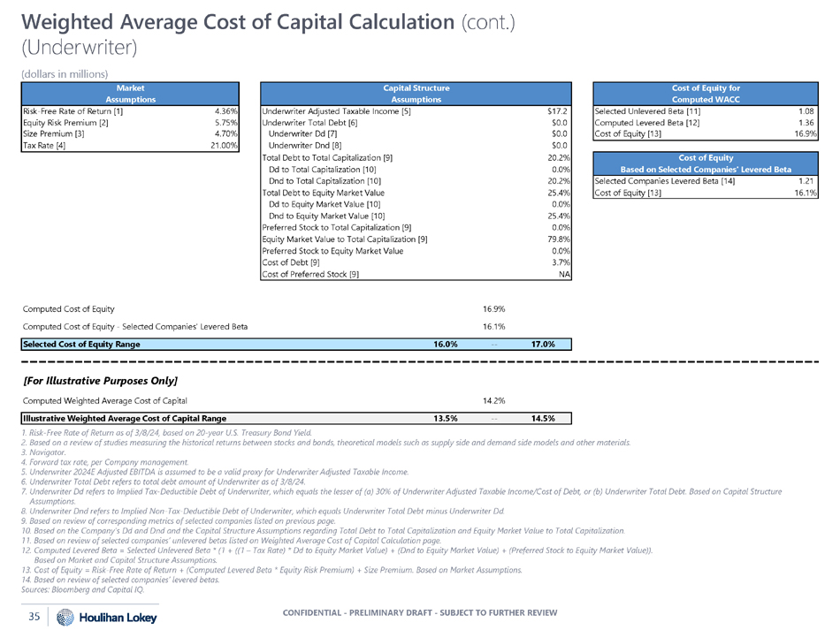This screenshot has height=630, width=840.
Task: Click the Cost of Equity for Computed WACC header
Action: tap(705, 94)
